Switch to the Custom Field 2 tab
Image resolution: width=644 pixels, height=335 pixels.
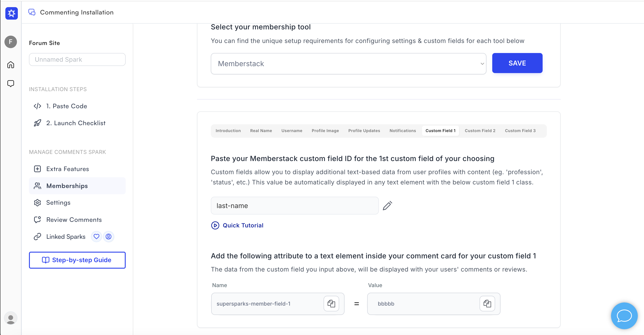click(x=480, y=131)
